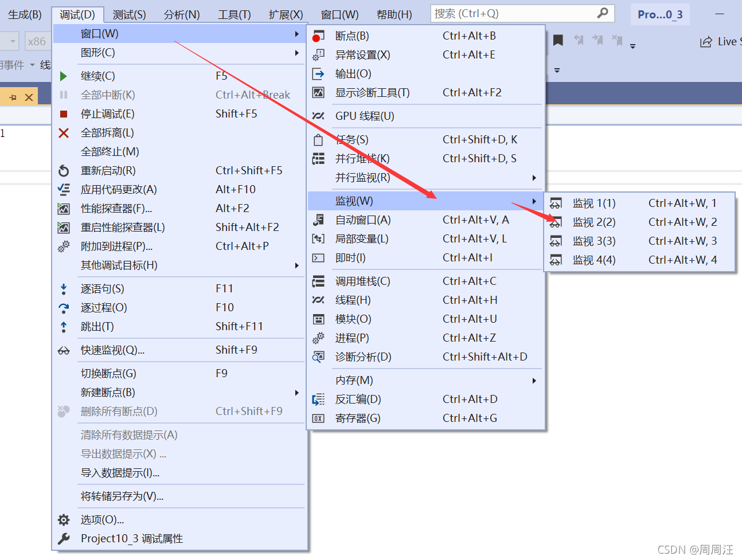This screenshot has height=560, width=742.
Task: Open the 工具(T) menu
Action: tap(234, 14)
